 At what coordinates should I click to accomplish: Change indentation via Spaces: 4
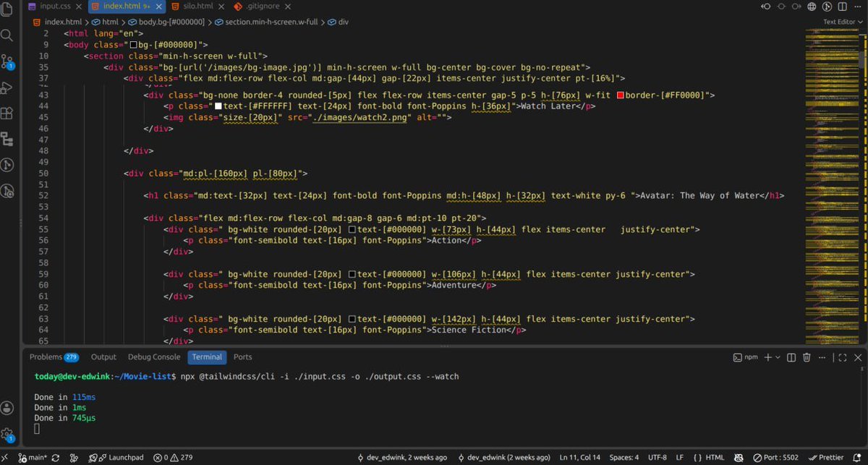[x=624, y=458]
